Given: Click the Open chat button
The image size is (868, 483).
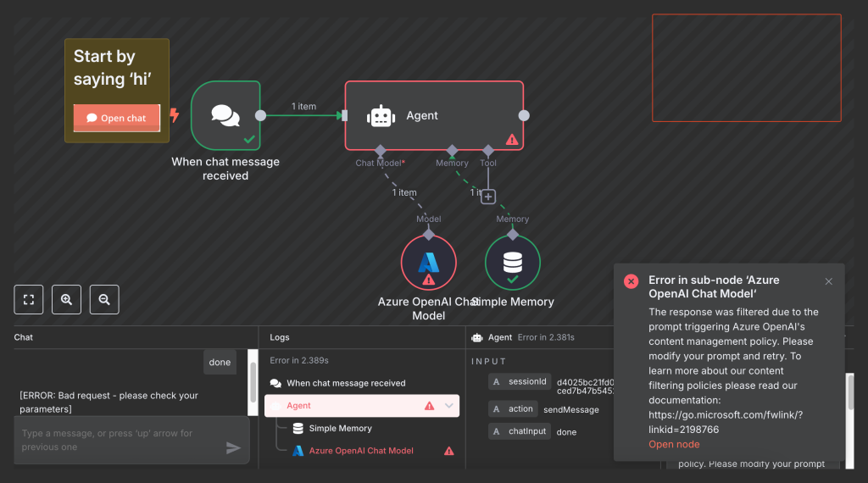Looking at the screenshot, I should pyautogui.click(x=117, y=118).
